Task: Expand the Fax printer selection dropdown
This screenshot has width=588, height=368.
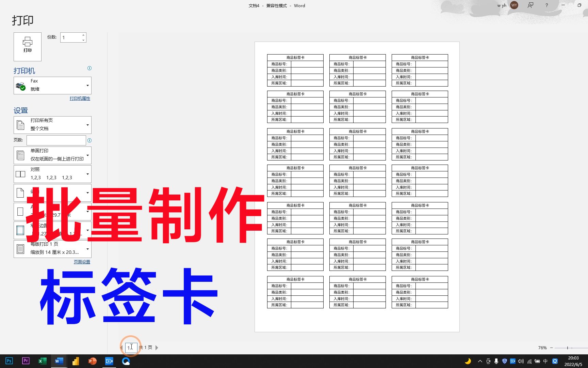Action: point(87,85)
